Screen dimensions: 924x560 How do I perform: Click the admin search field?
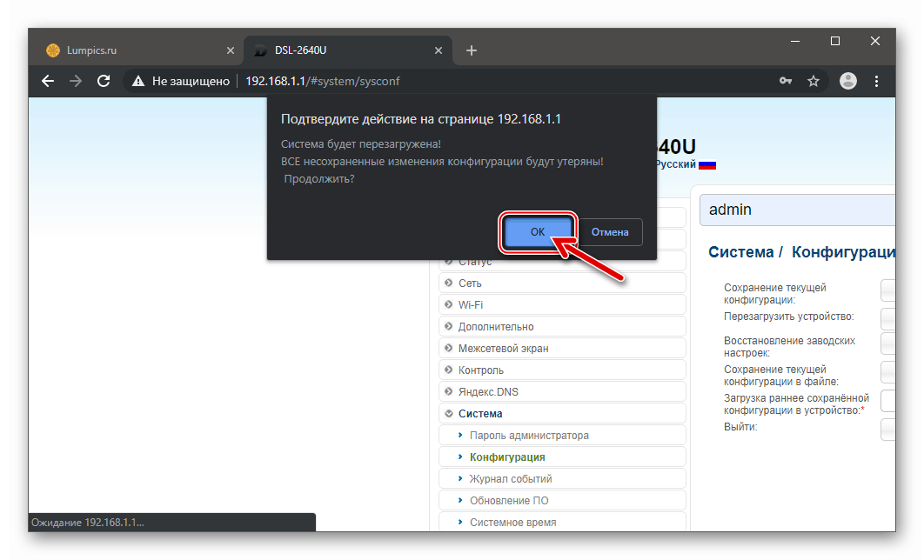[x=797, y=210]
